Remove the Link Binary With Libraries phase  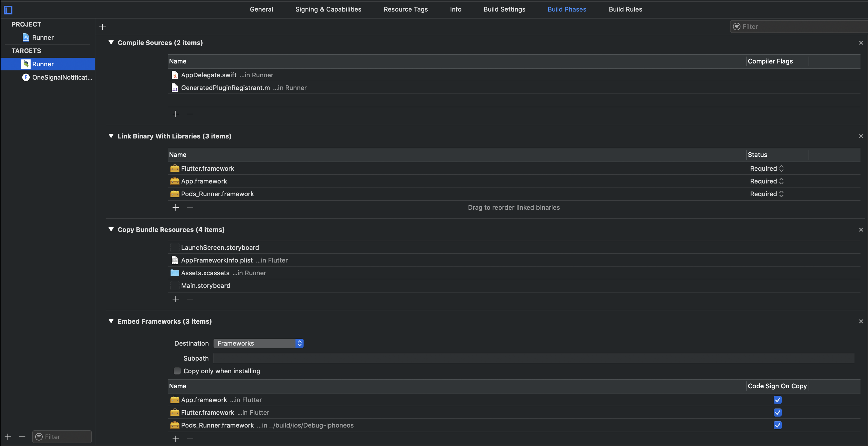[x=861, y=136]
